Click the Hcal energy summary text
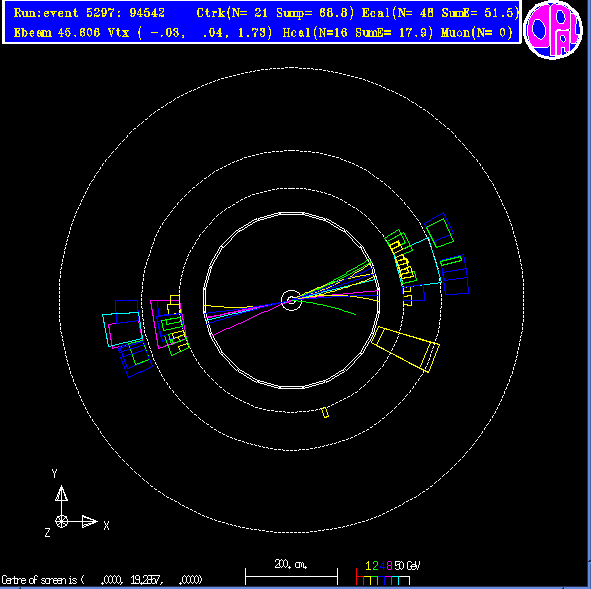Image resolution: width=591 pixels, height=589 pixels. (358, 33)
